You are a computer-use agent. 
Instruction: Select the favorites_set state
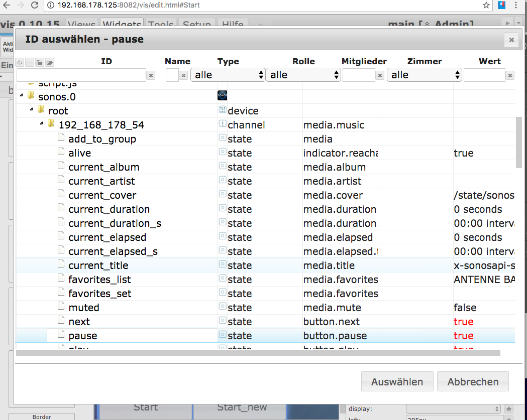click(265, 294)
